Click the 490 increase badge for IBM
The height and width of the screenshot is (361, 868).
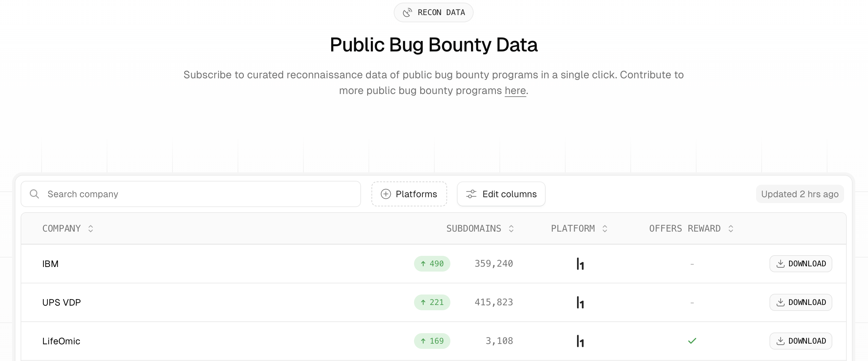tap(432, 263)
